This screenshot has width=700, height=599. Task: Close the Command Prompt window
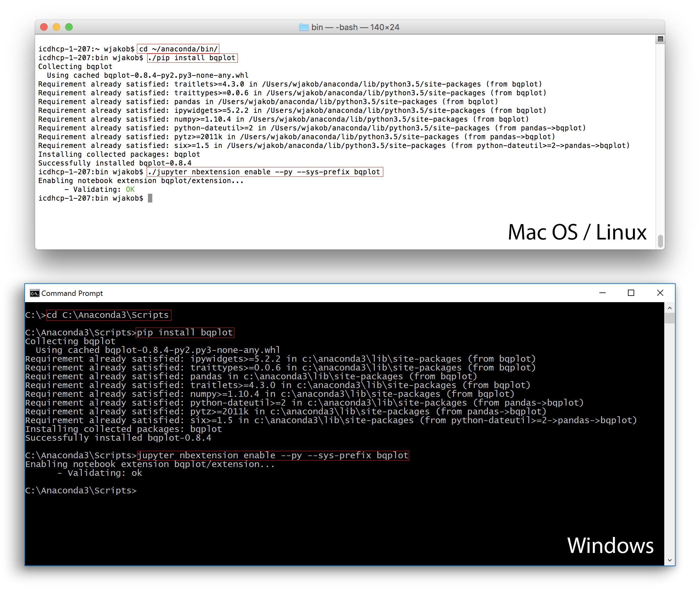(x=660, y=293)
